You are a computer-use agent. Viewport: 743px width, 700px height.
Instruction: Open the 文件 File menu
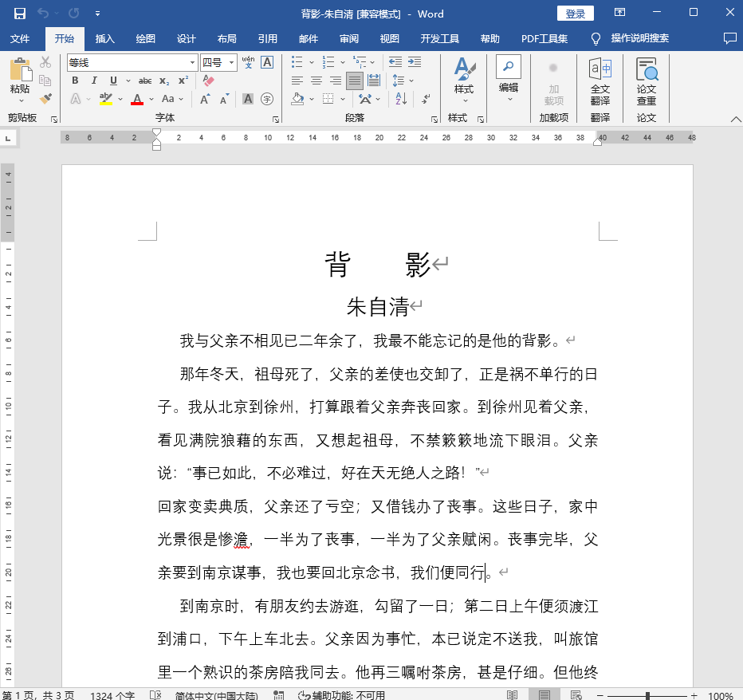point(20,39)
